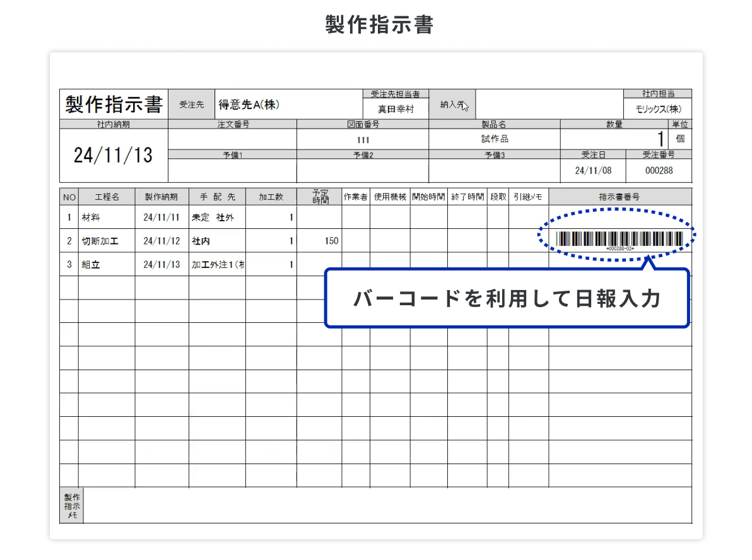Click the 社内納期 header

(x=113, y=124)
